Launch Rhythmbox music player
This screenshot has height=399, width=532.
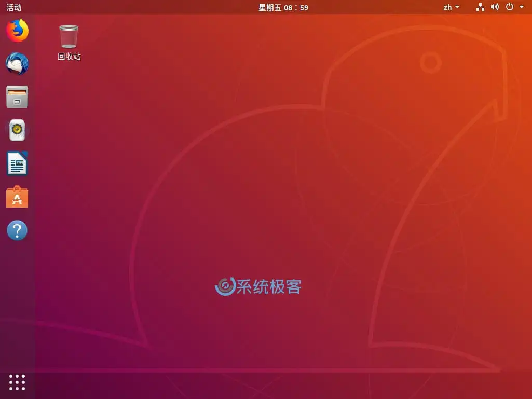tap(17, 130)
